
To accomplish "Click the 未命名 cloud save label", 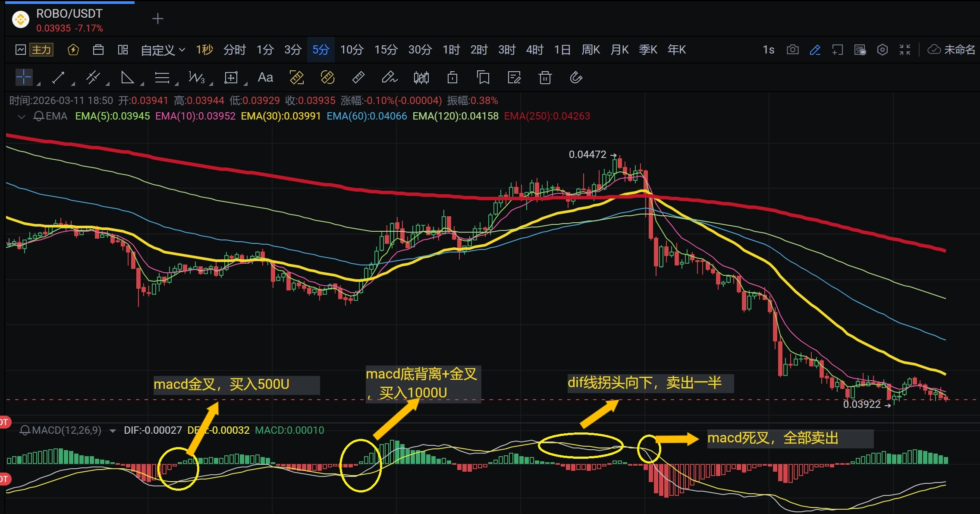I will 959,50.
